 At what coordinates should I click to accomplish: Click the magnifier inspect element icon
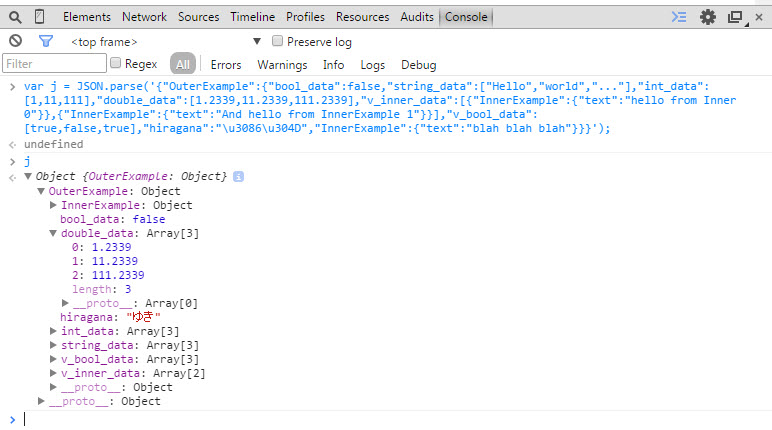pos(15,17)
